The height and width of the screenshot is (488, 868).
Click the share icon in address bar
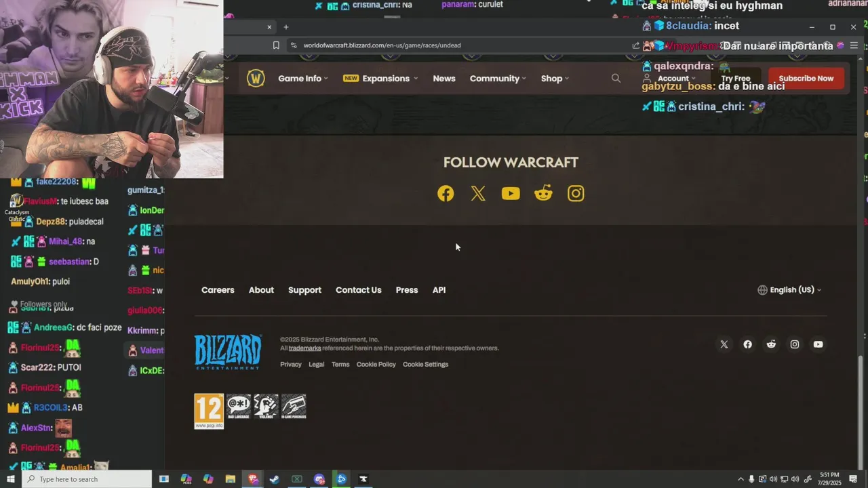[635, 45]
